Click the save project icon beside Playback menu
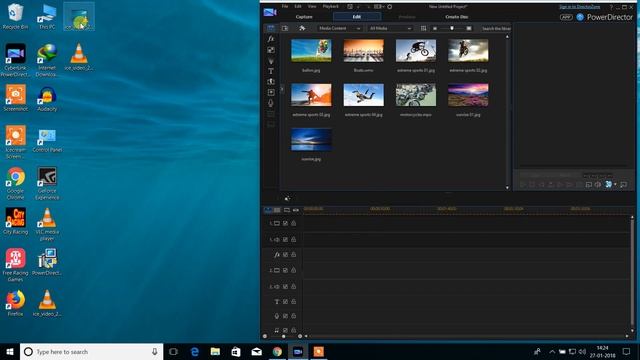 click(350, 7)
